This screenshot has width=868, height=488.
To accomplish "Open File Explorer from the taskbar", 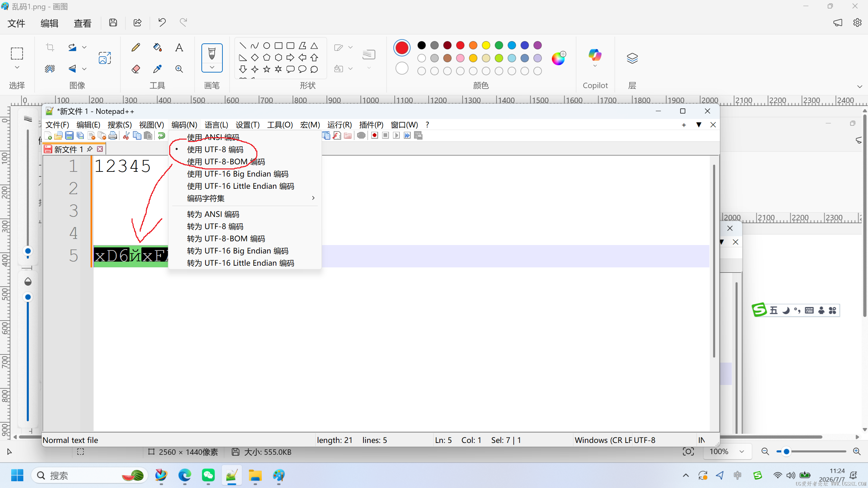I will click(x=255, y=475).
